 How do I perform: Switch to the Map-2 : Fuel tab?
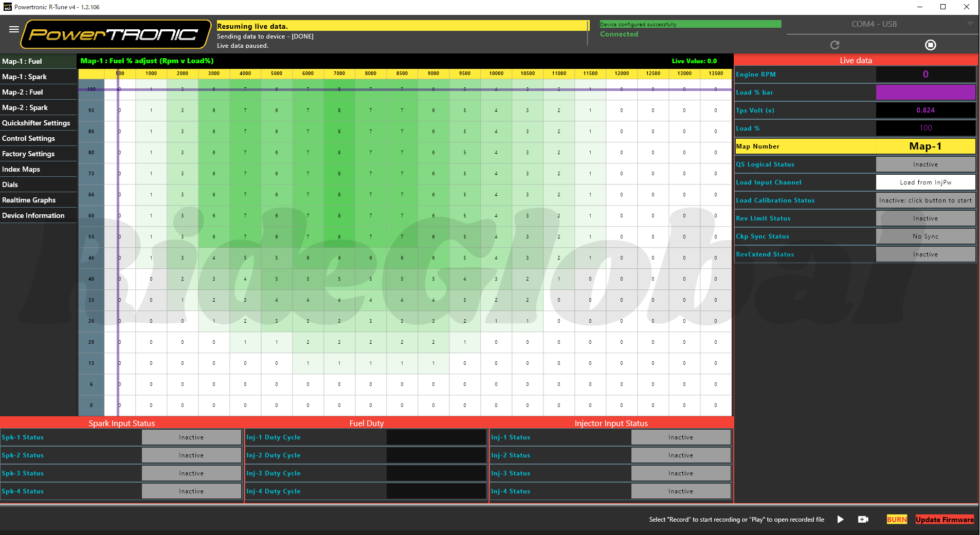(x=23, y=92)
